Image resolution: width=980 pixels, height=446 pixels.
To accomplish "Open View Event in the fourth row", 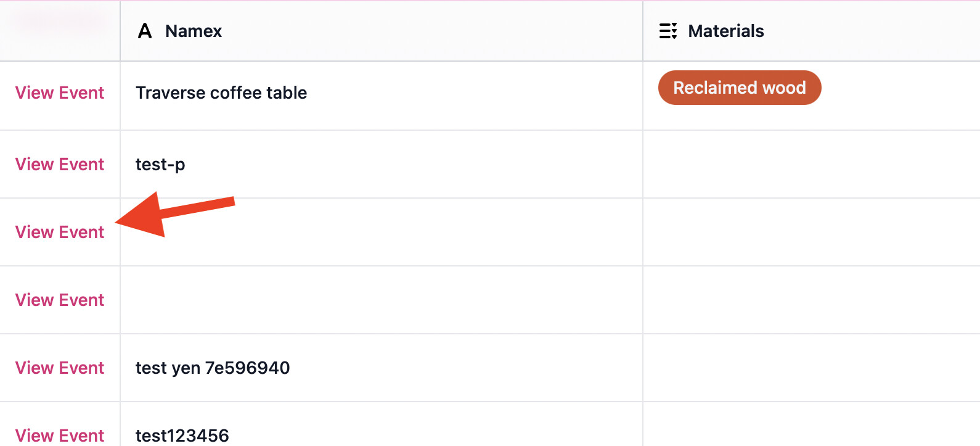I will tap(60, 300).
